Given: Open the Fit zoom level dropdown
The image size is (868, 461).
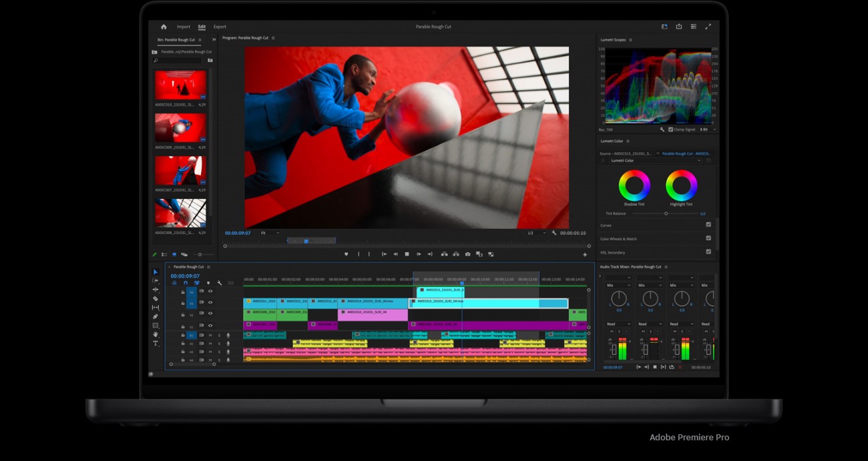Looking at the screenshot, I should point(270,233).
